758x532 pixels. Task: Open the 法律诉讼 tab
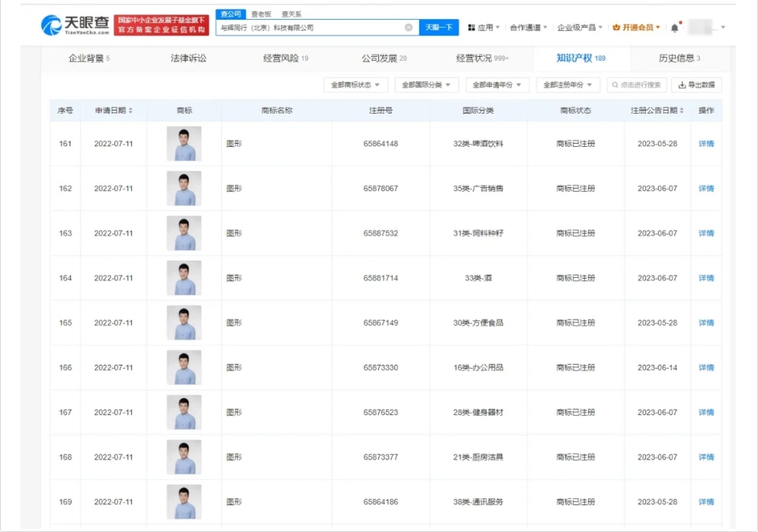coord(188,58)
